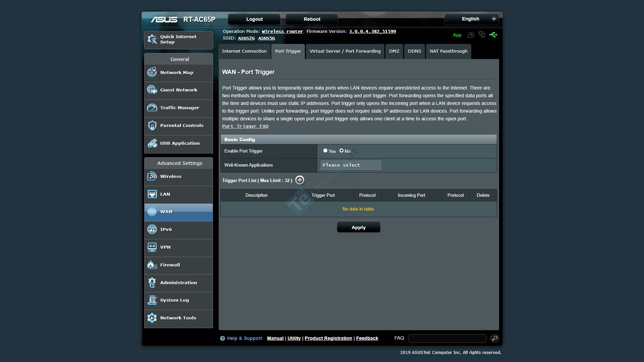This screenshot has width=644, height=362.
Task: Click the Reboot button
Action: [312, 19]
